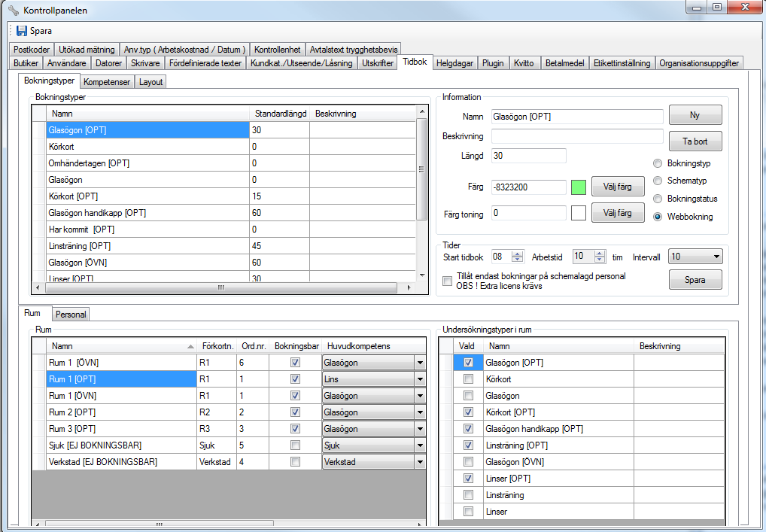Click Bokningstyper horizontal scrollbar right arrow

pyautogui.click(x=409, y=287)
